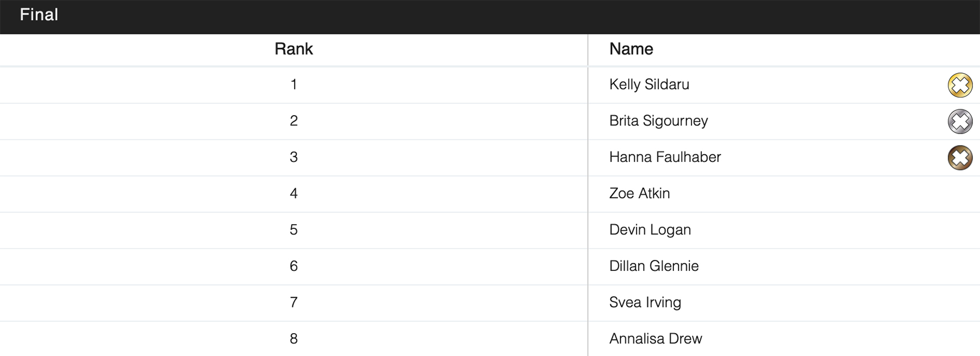This screenshot has width=980, height=356.
Task: Select Svea Irving in the list
Action: [645, 303]
